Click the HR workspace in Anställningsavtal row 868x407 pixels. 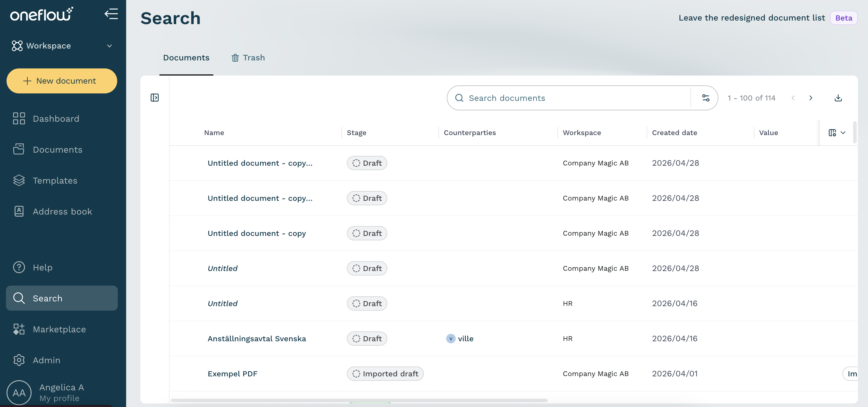pyautogui.click(x=568, y=339)
